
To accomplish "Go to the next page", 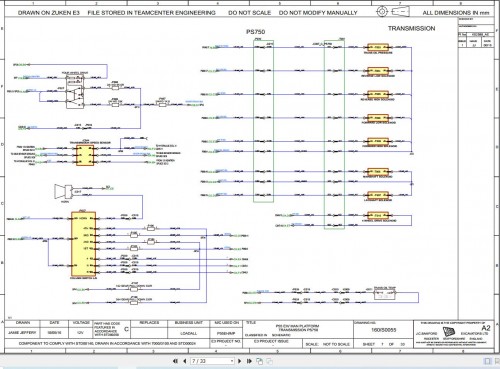I will tap(239, 361).
